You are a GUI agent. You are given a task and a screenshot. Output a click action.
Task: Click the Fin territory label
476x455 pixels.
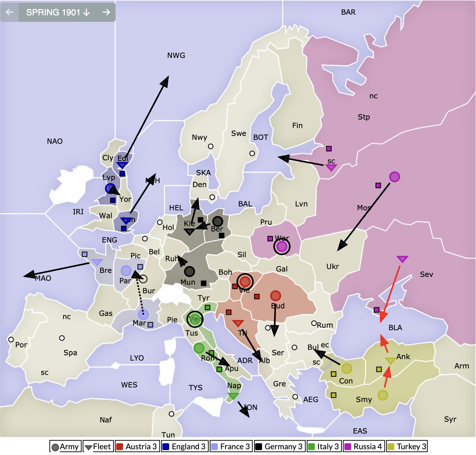coord(297,126)
